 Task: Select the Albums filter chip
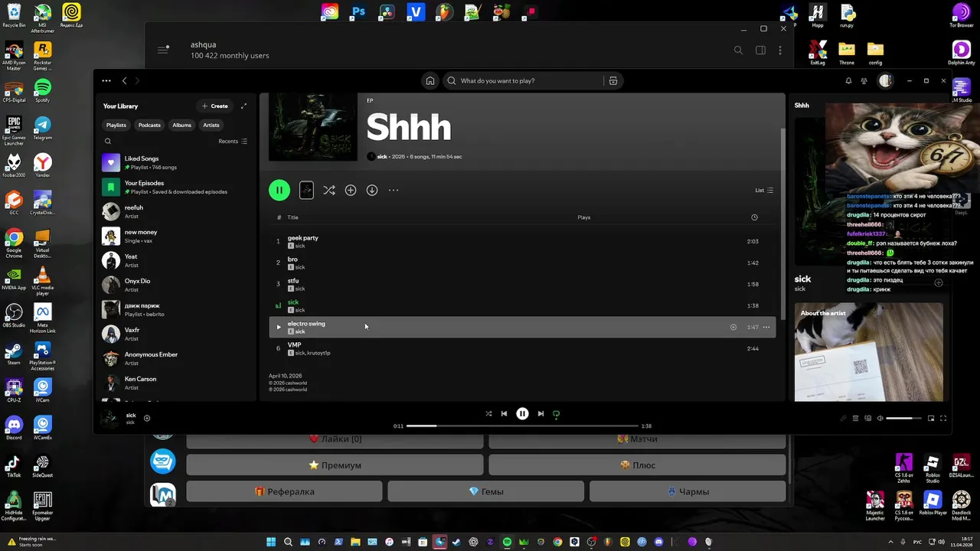(x=182, y=125)
